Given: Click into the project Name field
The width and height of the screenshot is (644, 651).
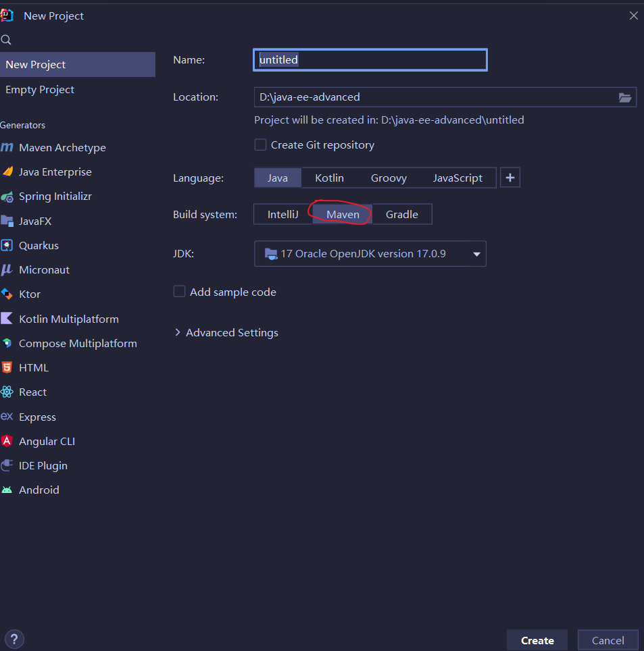Looking at the screenshot, I should tap(370, 60).
